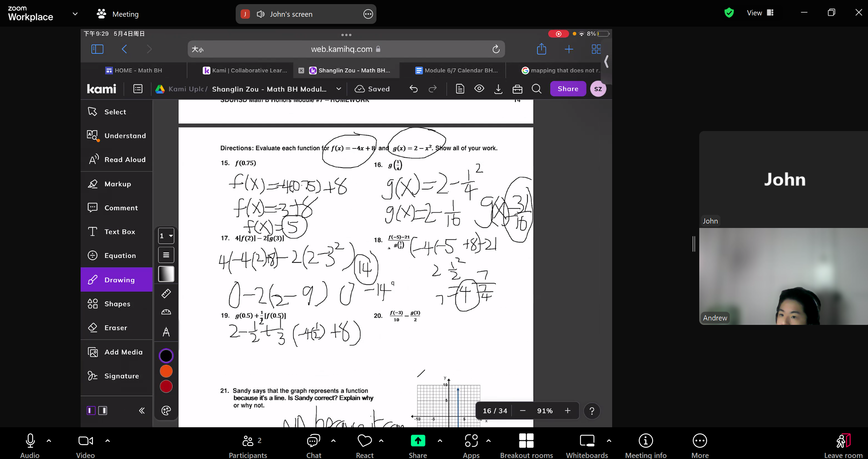Viewport: 868px width, 459px height.
Task: Open the Understand tool
Action: (116, 135)
